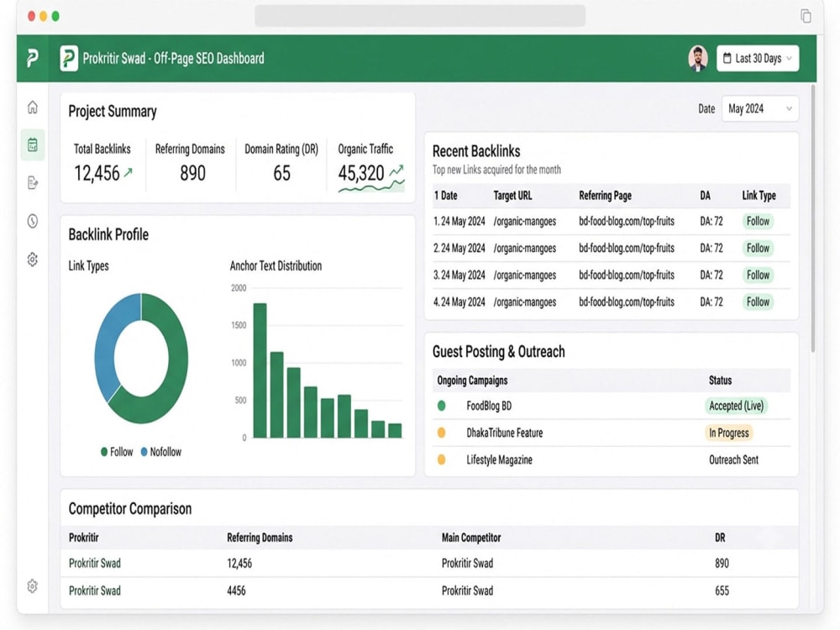The width and height of the screenshot is (840, 630).
Task: Open the bottom settings gear in sidebar
Action: pyautogui.click(x=33, y=585)
